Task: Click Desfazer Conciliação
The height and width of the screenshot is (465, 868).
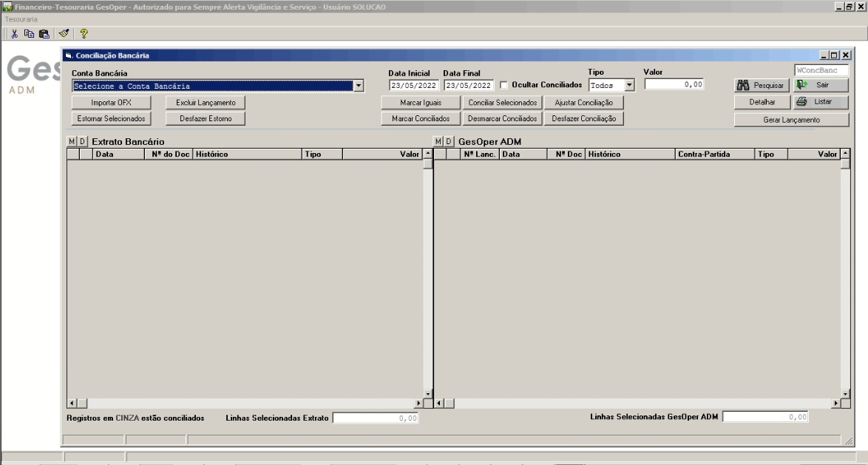Action: coord(584,118)
